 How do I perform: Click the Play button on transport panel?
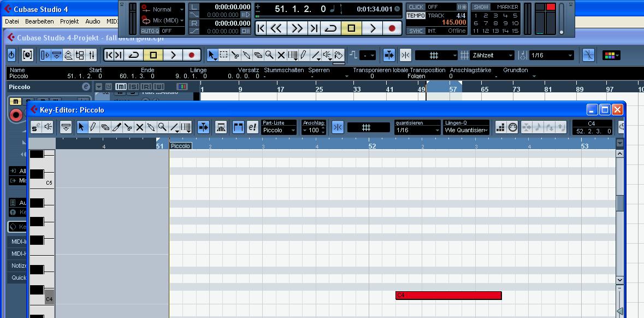click(x=373, y=28)
